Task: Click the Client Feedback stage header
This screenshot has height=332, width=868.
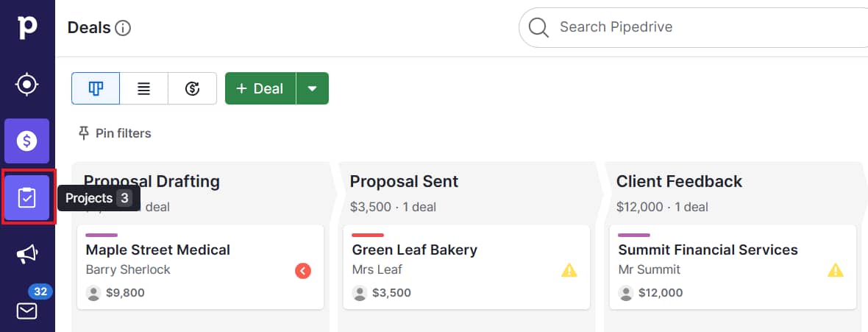Action: click(679, 182)
